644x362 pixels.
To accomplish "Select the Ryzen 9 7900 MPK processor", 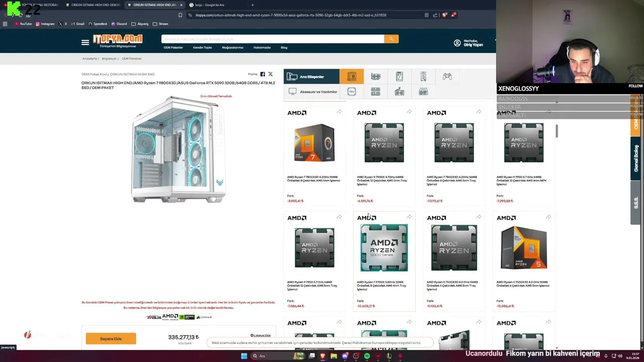I will tap(524, 156).
